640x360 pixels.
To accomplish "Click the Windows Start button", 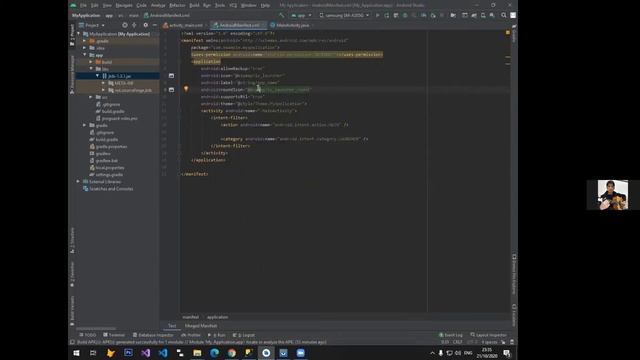I will coord(76,353).
